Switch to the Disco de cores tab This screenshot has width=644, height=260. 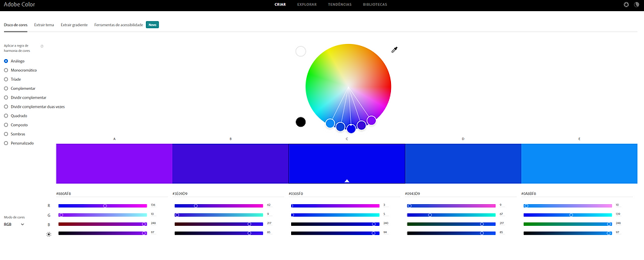[16, 25]
